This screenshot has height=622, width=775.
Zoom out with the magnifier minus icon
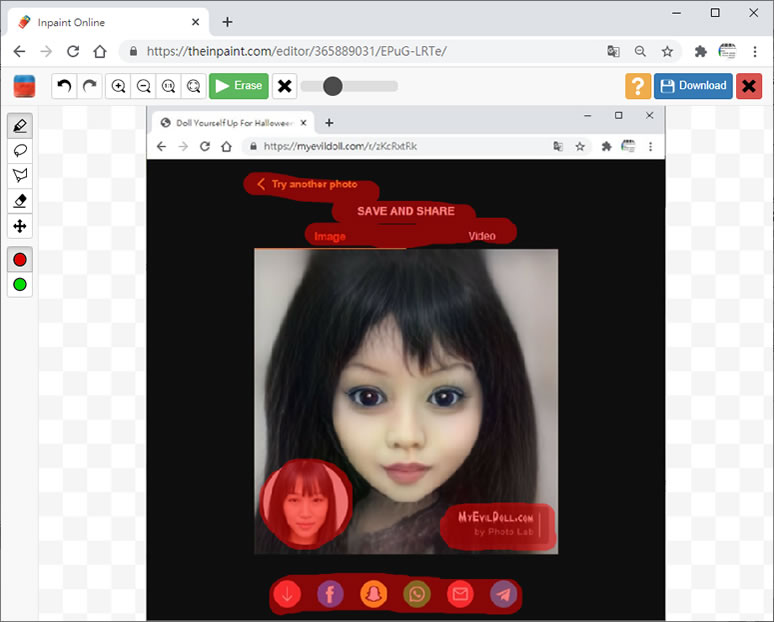pyautogui.click(x=144, y=86)
